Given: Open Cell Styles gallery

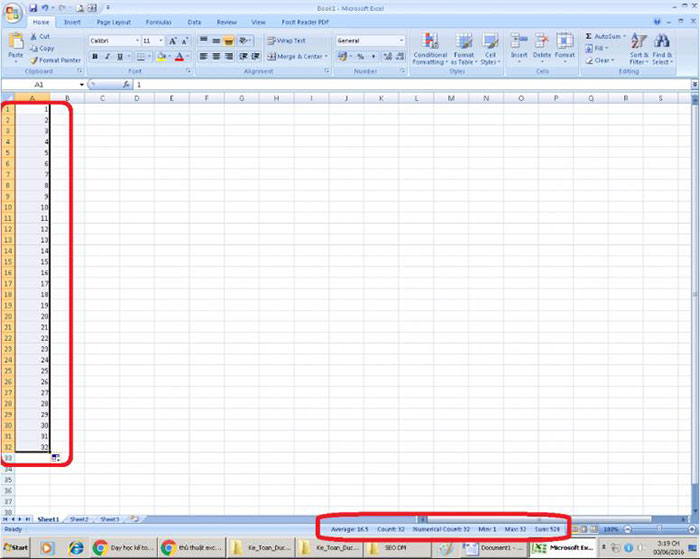Looking at the screenshot, I should pos(490,49).
